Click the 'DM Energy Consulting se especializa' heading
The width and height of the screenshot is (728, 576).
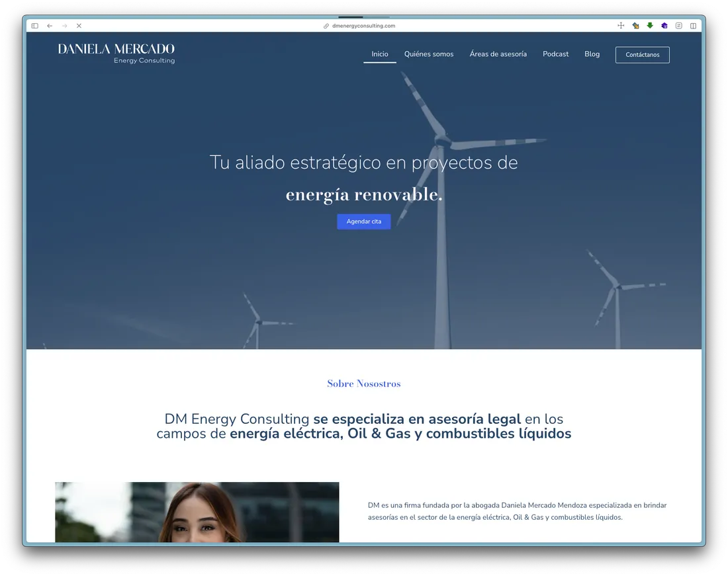[363, 426]
